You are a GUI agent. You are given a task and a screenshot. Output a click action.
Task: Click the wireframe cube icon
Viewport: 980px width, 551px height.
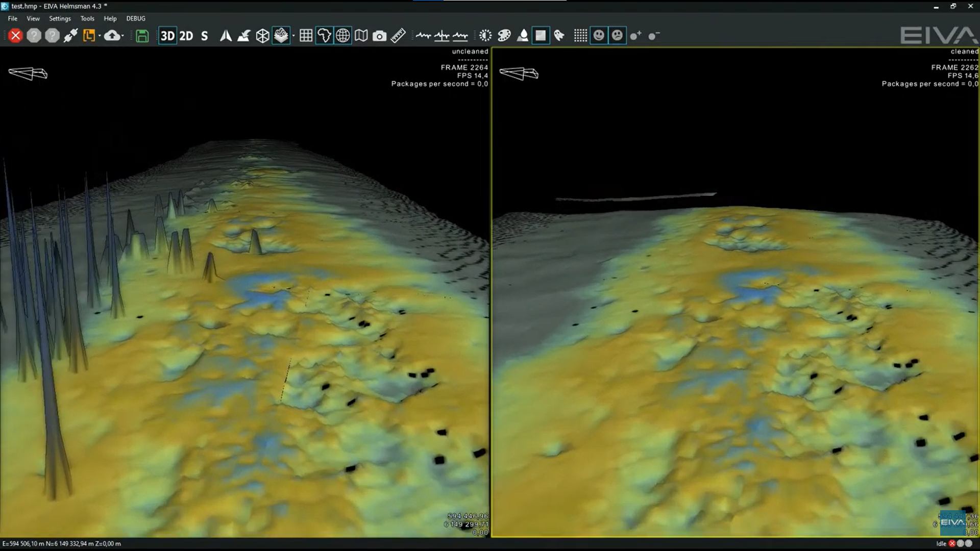262,36
